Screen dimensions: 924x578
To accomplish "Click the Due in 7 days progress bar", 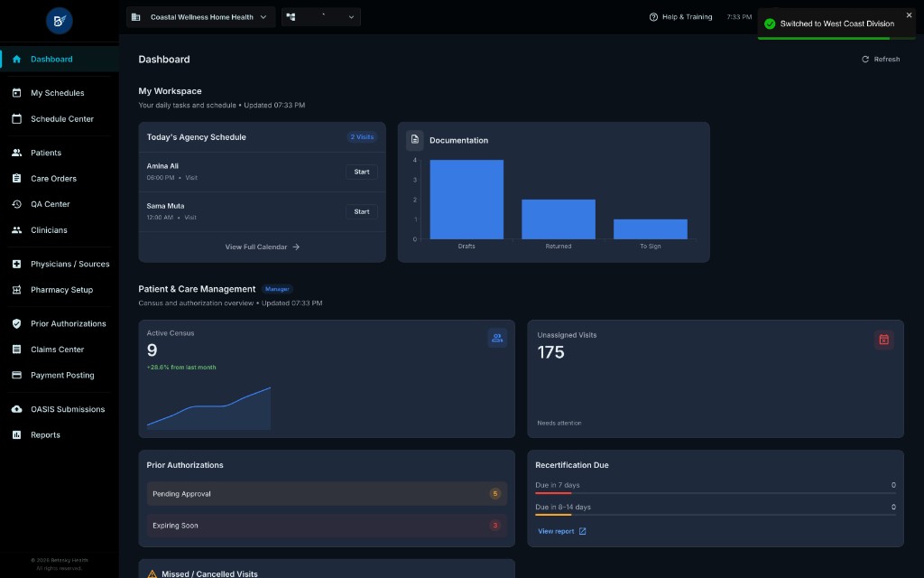I will tap(716, 492).
